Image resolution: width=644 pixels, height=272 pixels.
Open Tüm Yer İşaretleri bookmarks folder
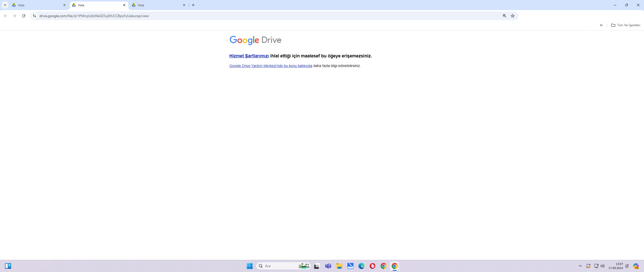tap(626, 25)
